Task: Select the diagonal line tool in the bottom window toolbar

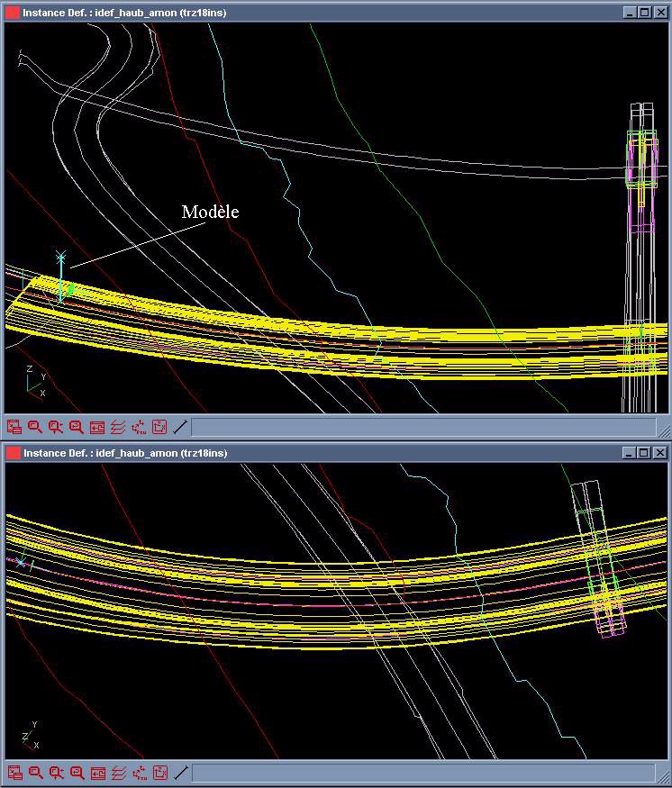Action: [x=180, y=773]
